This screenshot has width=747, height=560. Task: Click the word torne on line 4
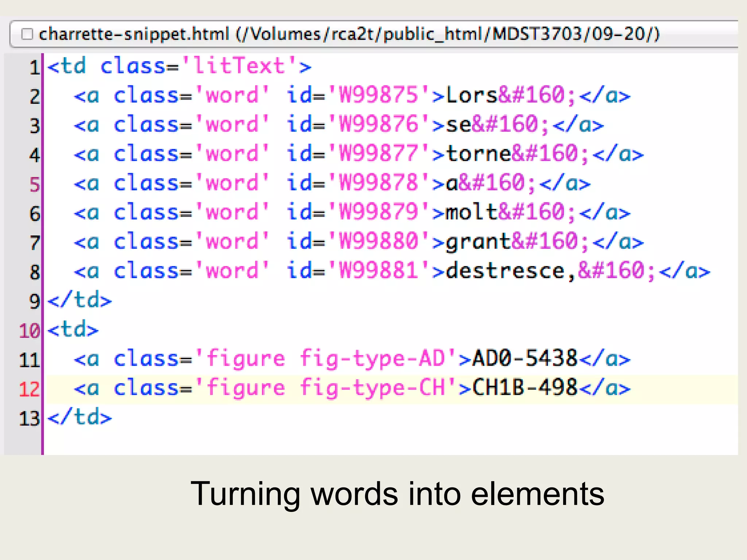point(479,153)
